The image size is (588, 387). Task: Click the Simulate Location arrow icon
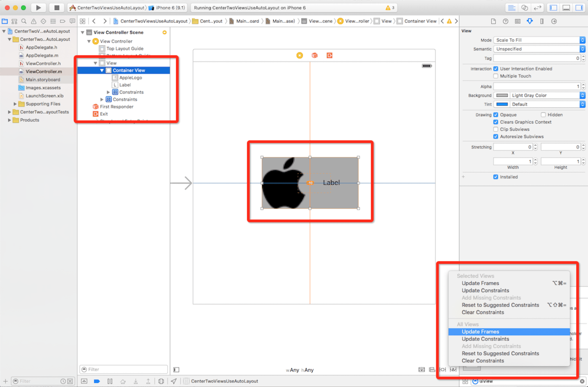pos(174,381)
